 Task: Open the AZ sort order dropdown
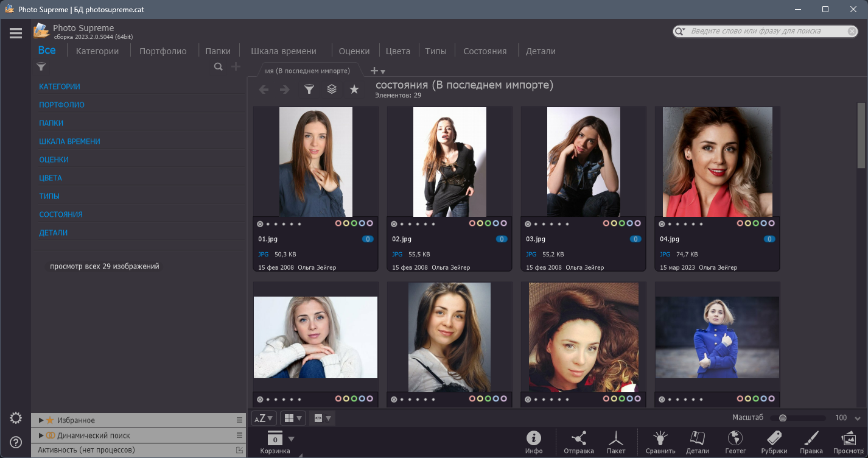263,418
